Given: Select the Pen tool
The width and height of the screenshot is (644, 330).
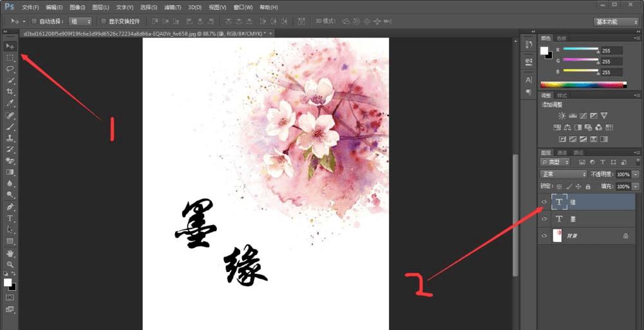Looking at the screenshot, I should coord(10,207).
